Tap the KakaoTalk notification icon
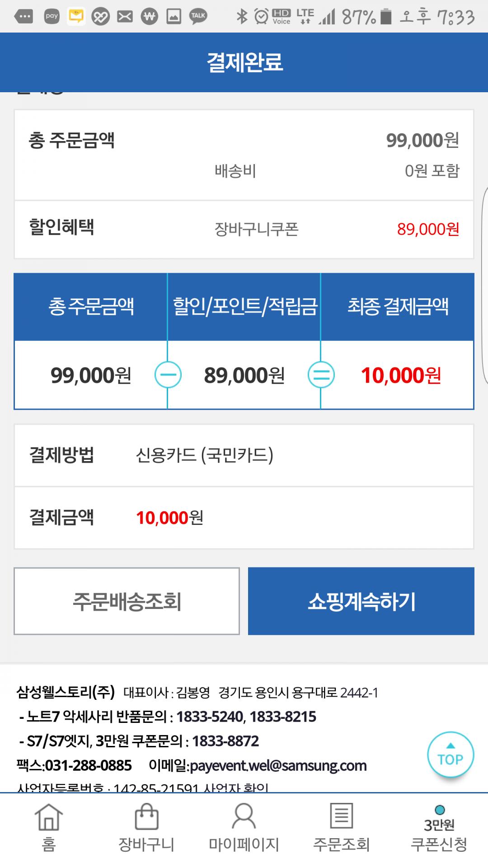Image resolution: width=488 pixels, height=868 pixels. (x=198, y=17)
